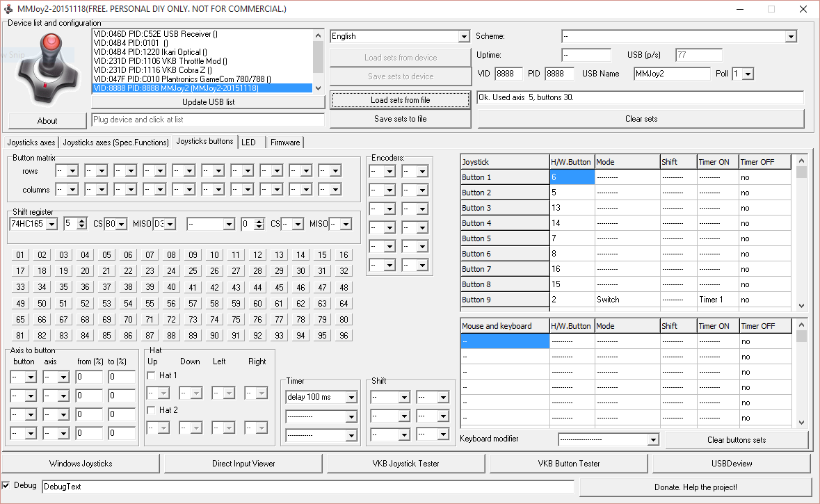Open the 74HC165 shift register chip dropdown
The width and height of the screenshot is (820, 504).
click(x=49, y=224)
